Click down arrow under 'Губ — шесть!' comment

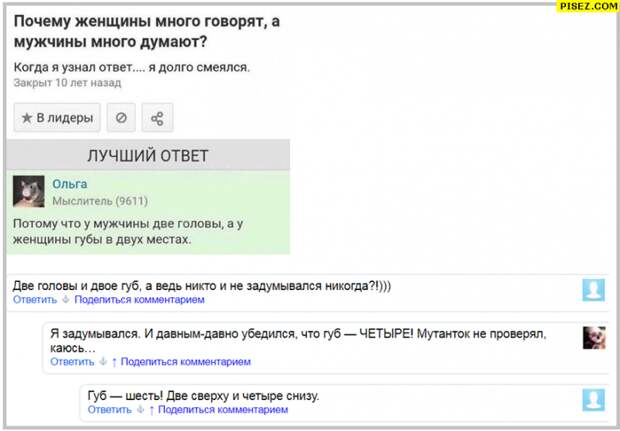click(140, 409)
